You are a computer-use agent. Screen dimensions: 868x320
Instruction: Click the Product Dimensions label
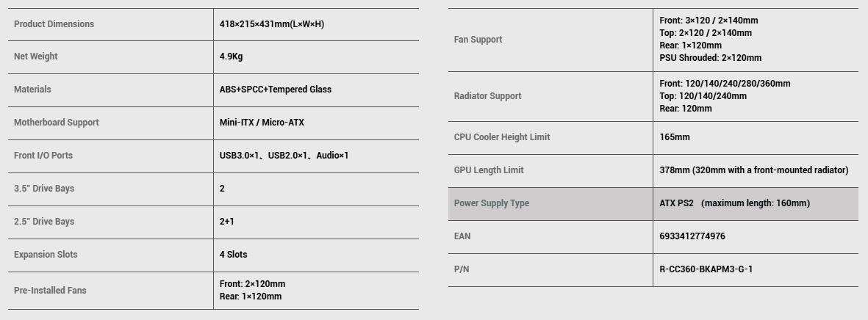click(54, 24)
